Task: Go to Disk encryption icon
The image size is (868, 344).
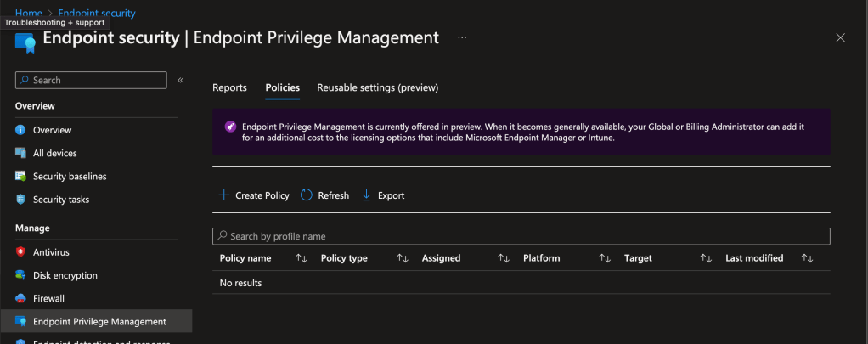Action: pyautogui.click(x=21, y=275)
